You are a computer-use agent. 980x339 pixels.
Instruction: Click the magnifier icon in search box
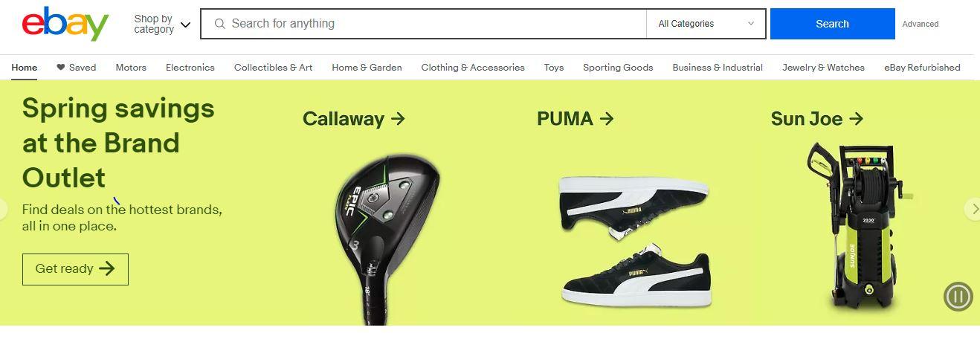point(220,24)
